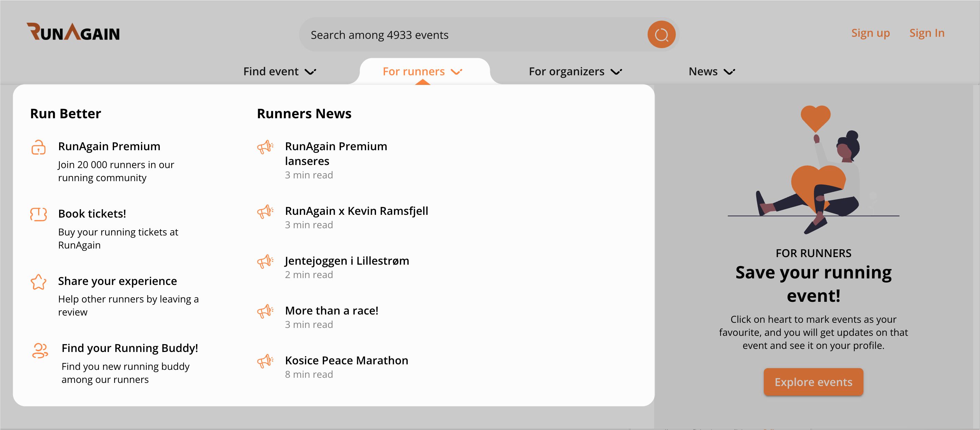Click the Sign In link
The height and width of the screenshot is (430, 980).
click(x=927, y=33)
